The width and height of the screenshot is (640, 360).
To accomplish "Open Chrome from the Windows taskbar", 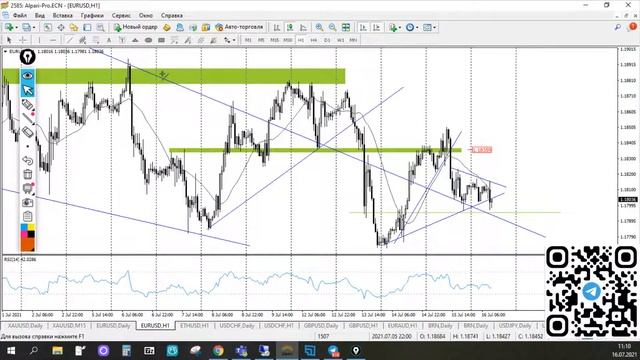I will [218, 351].
